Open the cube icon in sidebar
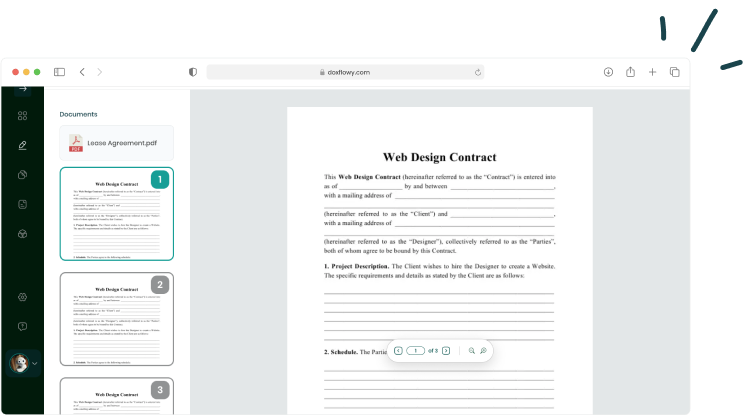This screenshot has height=416, width=744. (x=22, y=234)
